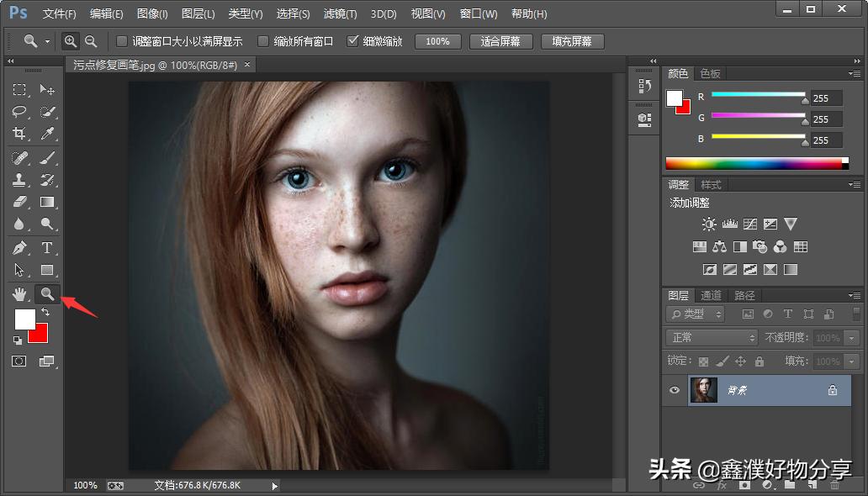The image size is (868, 496).
Task: Check the zoom all windows option
Action: tap(263, 41)
